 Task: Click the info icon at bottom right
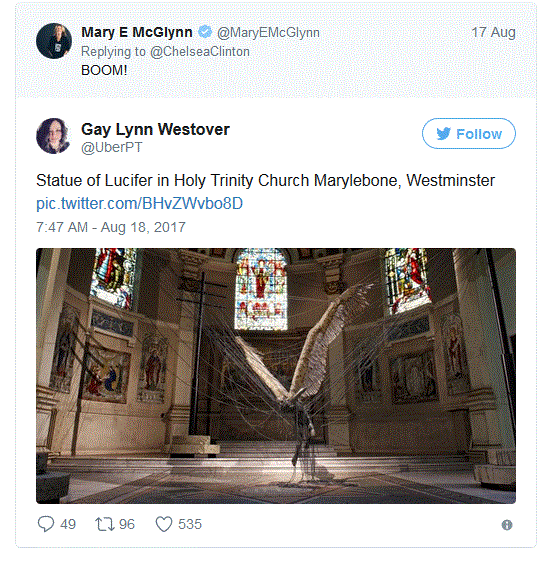(x=507, y=525)
